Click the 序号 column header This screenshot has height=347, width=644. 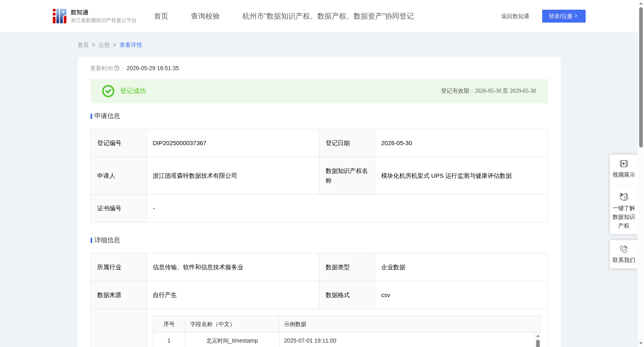169,324
